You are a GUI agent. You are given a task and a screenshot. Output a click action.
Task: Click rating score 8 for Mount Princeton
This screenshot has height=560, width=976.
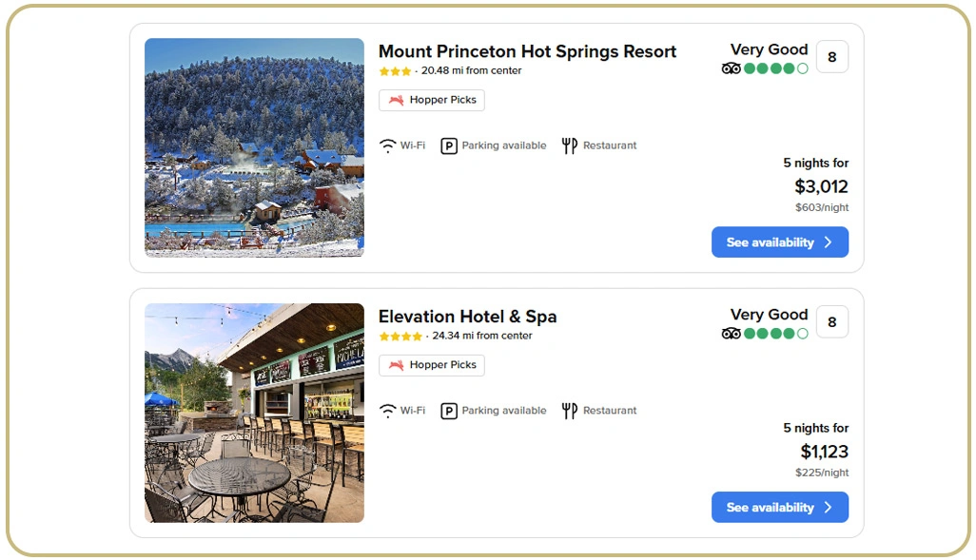(831, 57)
